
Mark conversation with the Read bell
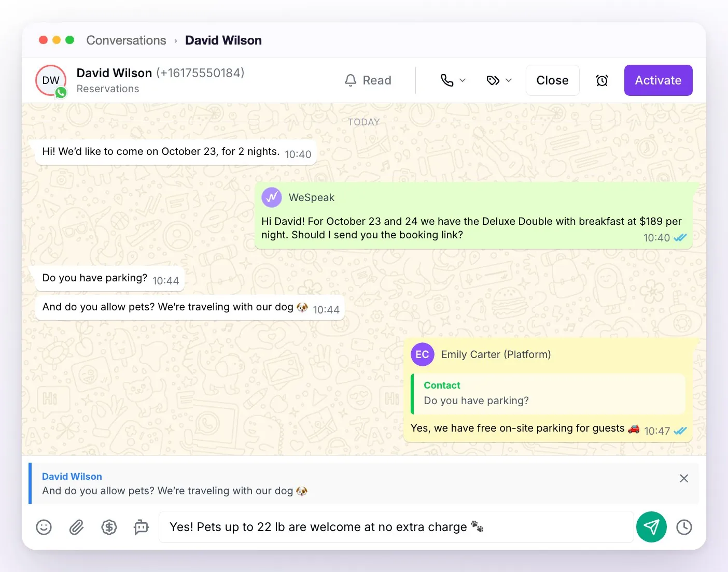[x=368, y=80]
